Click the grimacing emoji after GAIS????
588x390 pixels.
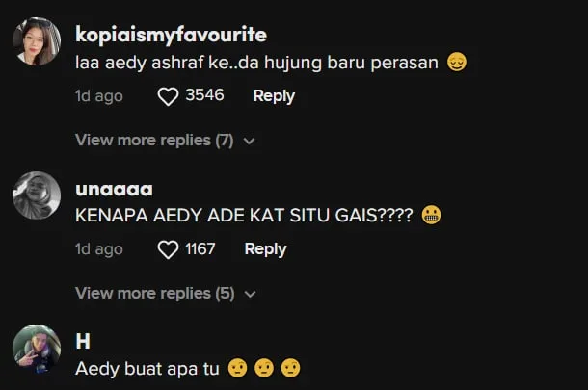pyautogui.click(x=431, y=215)
